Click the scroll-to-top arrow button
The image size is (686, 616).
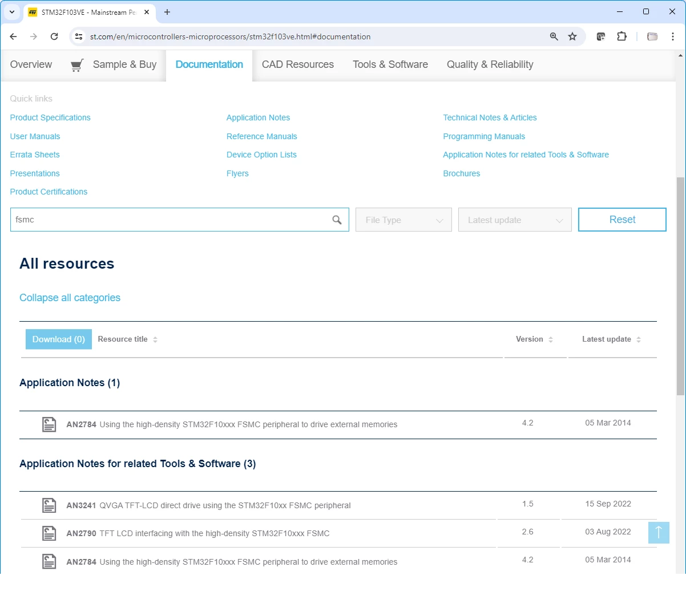(x=659, y=532)
